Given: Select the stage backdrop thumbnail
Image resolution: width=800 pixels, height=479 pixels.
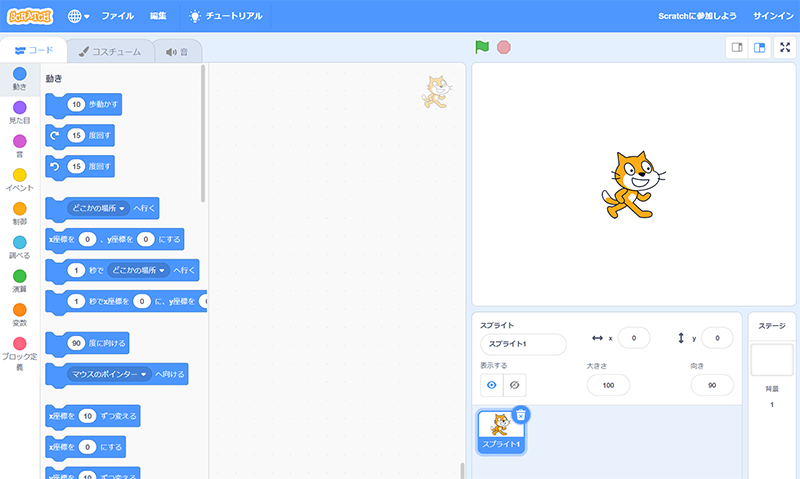Looking at the screenshot, I should coord(772,360).
